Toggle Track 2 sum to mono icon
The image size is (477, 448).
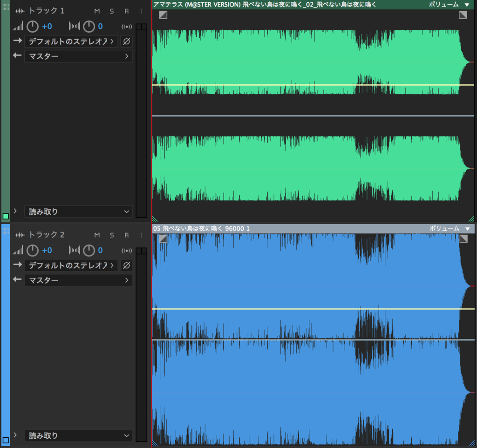click(x=127, y=250)
